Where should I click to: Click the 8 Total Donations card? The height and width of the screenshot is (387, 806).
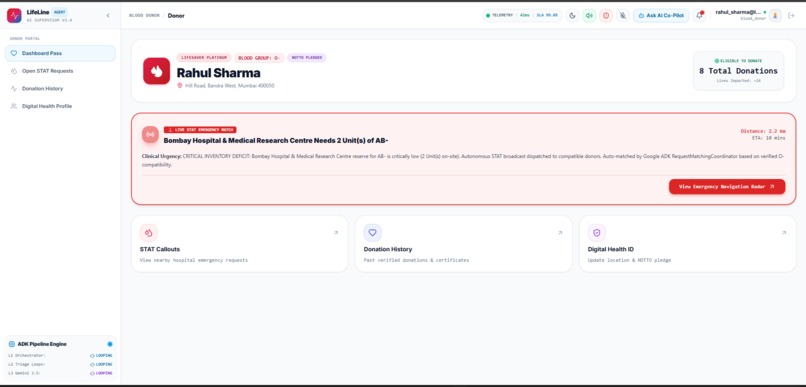[x=738, y=71]
